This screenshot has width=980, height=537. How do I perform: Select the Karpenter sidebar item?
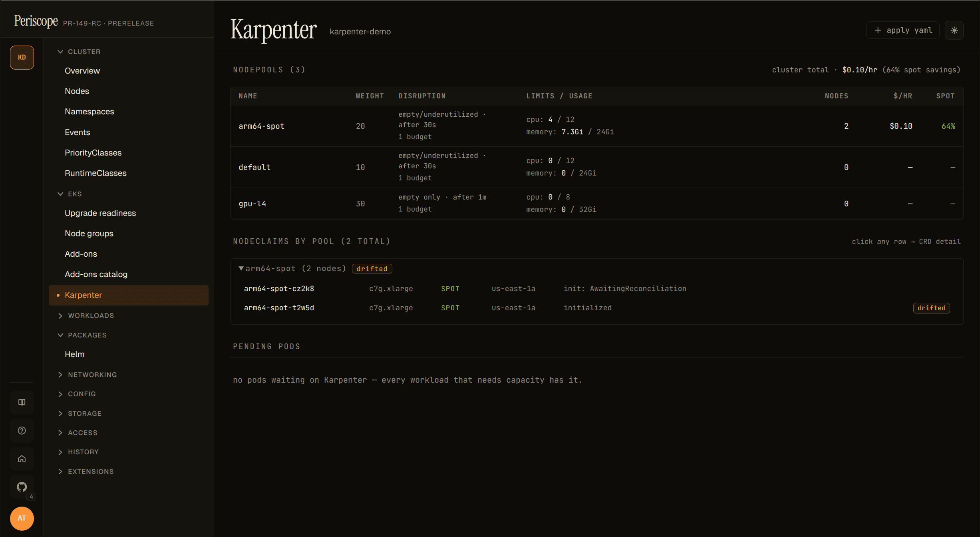pos(129,295)
